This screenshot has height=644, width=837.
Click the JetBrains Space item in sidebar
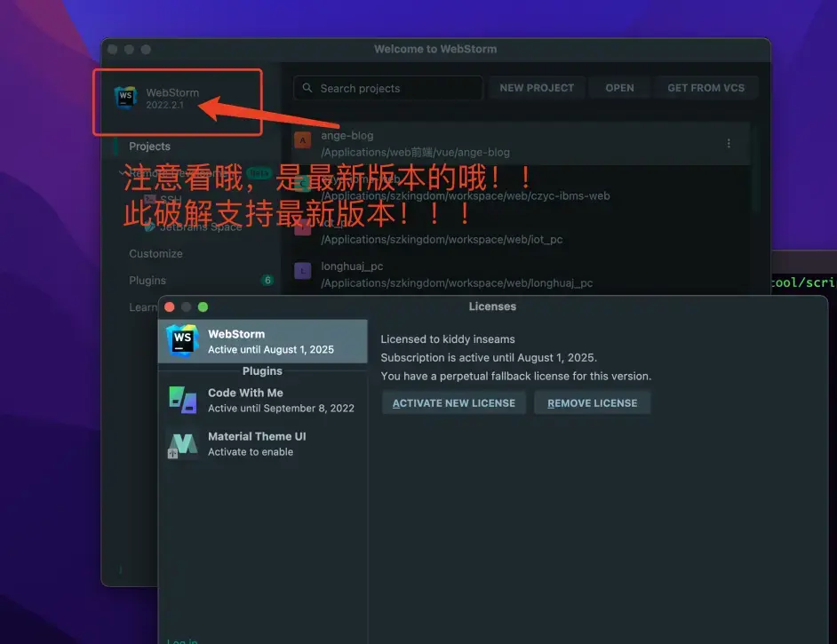click(x=201, y=227)
